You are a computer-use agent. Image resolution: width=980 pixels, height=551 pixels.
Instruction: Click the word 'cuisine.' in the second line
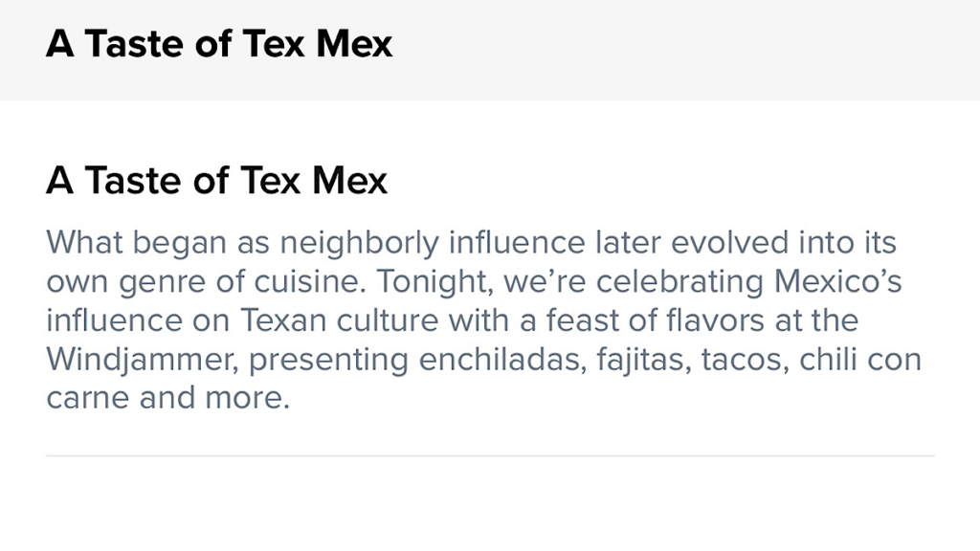click(x=310, y=281)
